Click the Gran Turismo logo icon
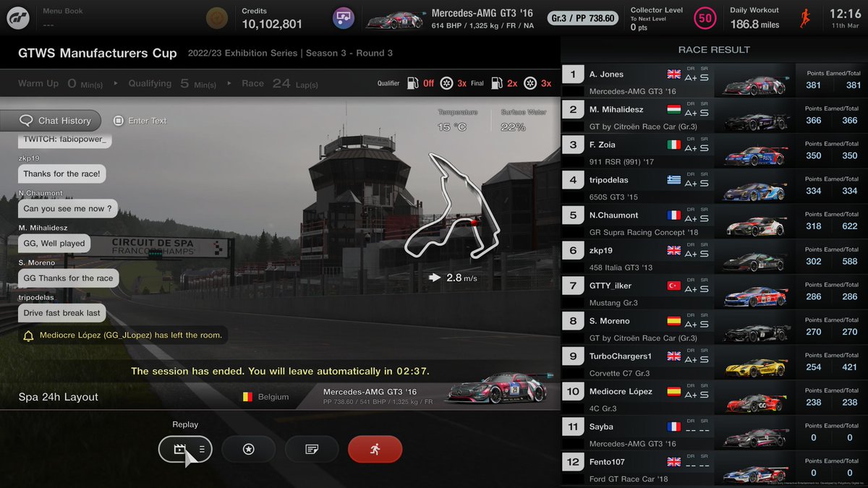Viewport: 868px width, 488px height. (x=19, y=18)
